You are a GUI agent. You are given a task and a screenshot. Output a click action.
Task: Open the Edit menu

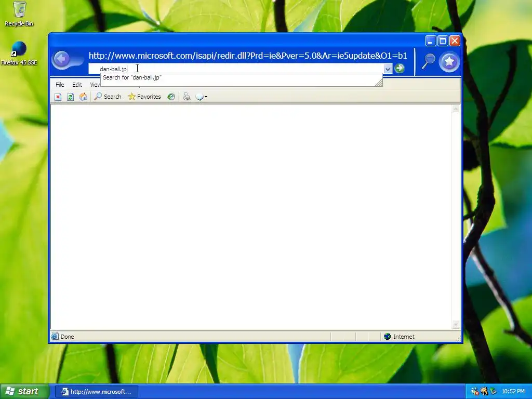(77, 85)
